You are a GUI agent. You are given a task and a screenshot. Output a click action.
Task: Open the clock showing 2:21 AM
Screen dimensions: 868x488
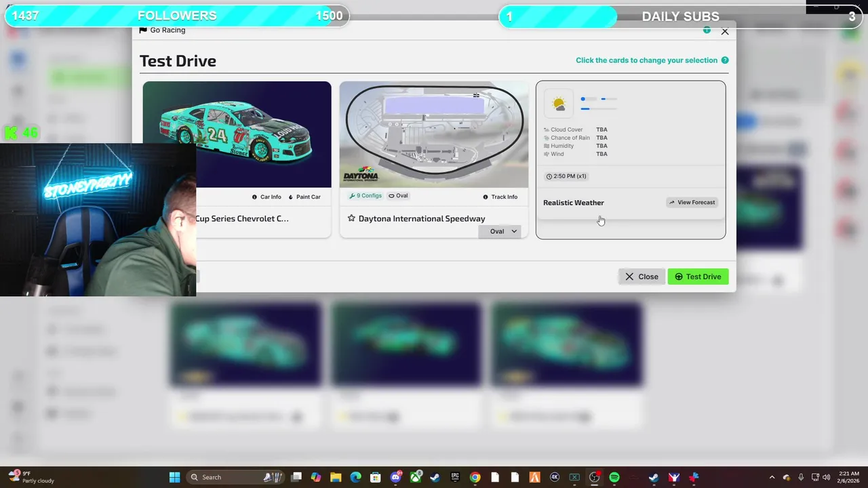849,477
